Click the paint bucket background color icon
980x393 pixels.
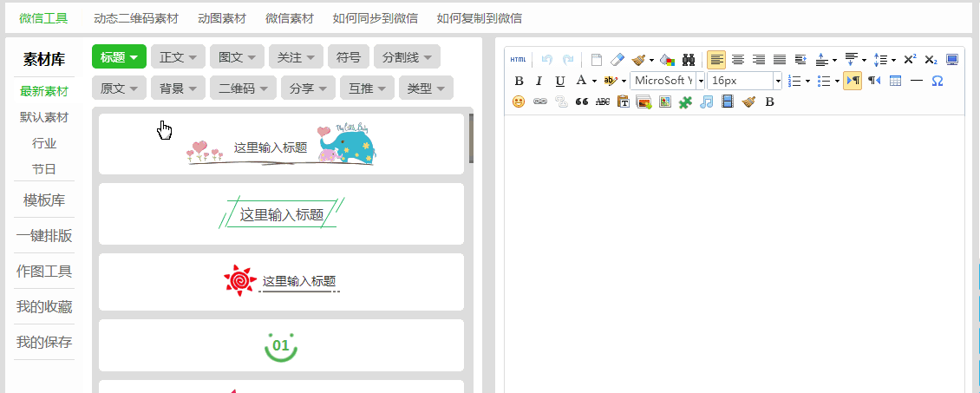click(x=668, y=60)
